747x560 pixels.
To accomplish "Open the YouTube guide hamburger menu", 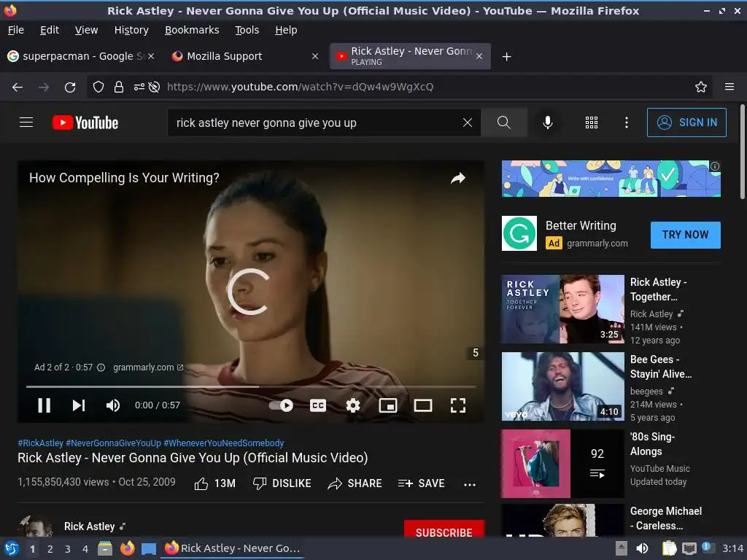I will (x=26, y=122).
